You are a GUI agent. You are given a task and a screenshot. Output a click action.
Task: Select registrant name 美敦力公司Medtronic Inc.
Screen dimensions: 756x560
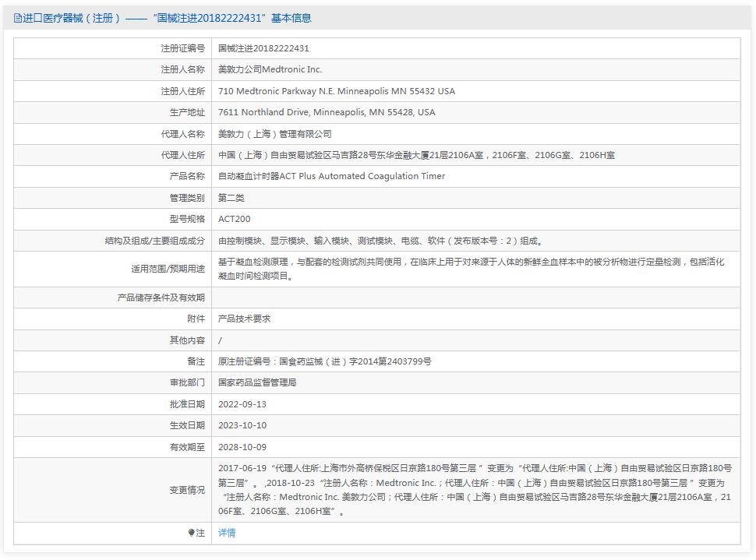[x=270, y=69]
